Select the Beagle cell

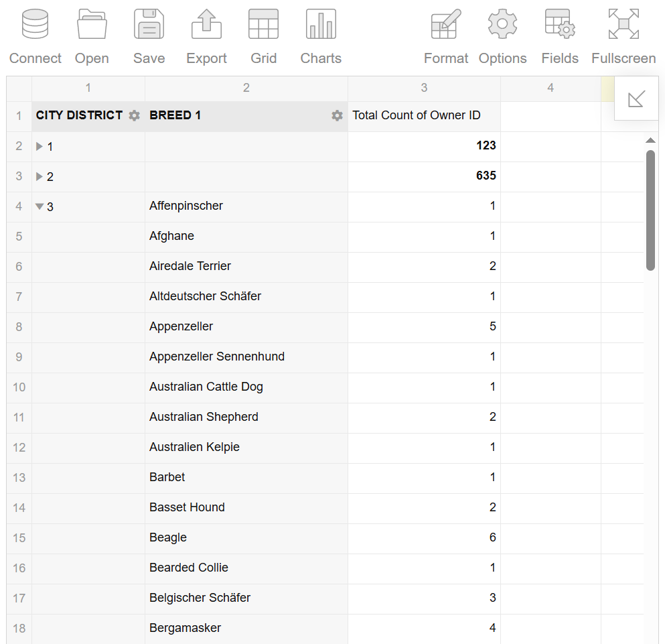[246, 538]
